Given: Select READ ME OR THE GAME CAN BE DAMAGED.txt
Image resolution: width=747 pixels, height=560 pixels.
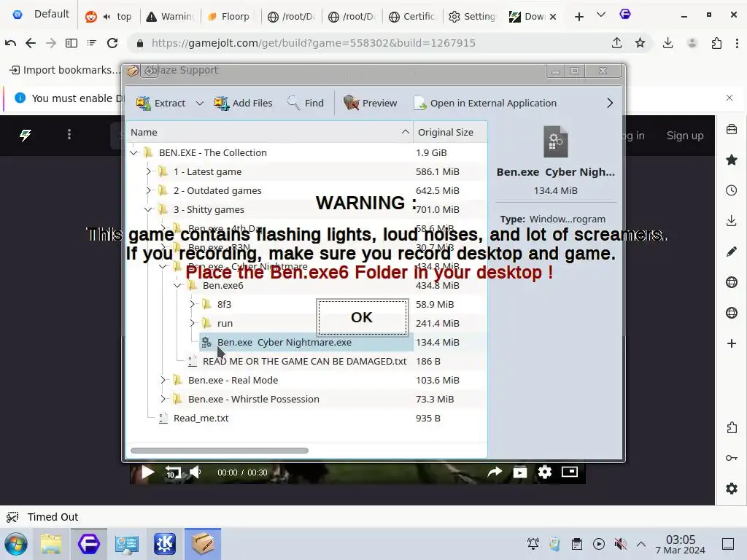Looking at the screenshot, I should point(304,362).
